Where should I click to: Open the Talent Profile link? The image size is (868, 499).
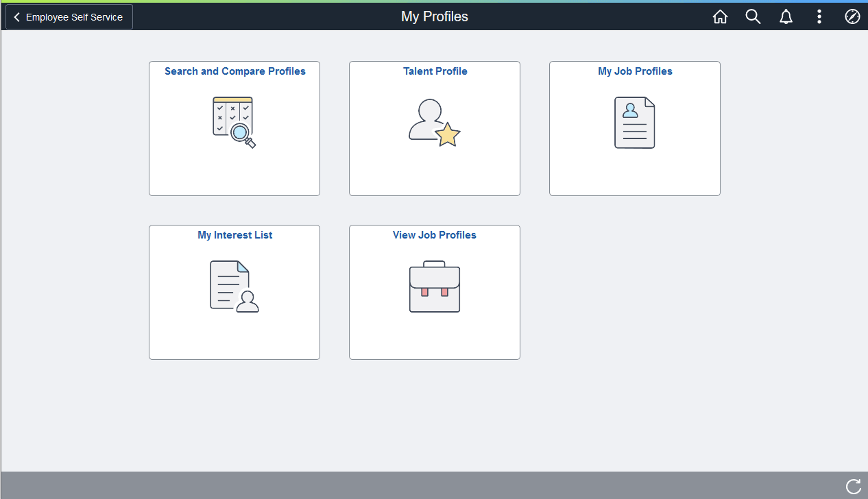pyautogui.click(x=435, y=71)
